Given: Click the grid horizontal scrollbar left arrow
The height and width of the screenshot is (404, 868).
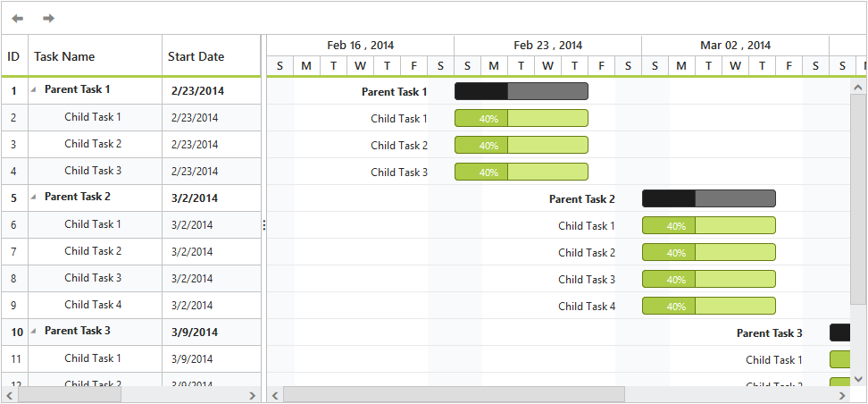Looking at the screenshot, I should coord(10,395).
